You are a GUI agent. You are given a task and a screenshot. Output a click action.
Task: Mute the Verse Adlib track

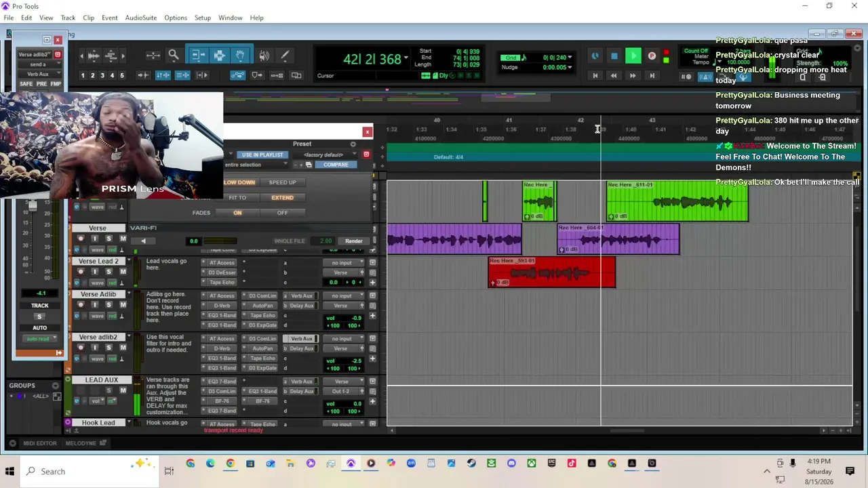pyautogui.click(x=123, y=305)
